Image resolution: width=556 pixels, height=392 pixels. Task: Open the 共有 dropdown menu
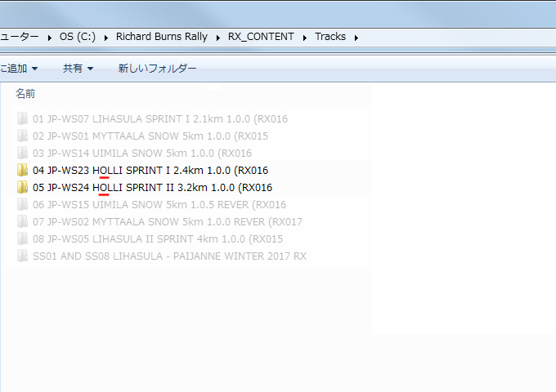78,69
